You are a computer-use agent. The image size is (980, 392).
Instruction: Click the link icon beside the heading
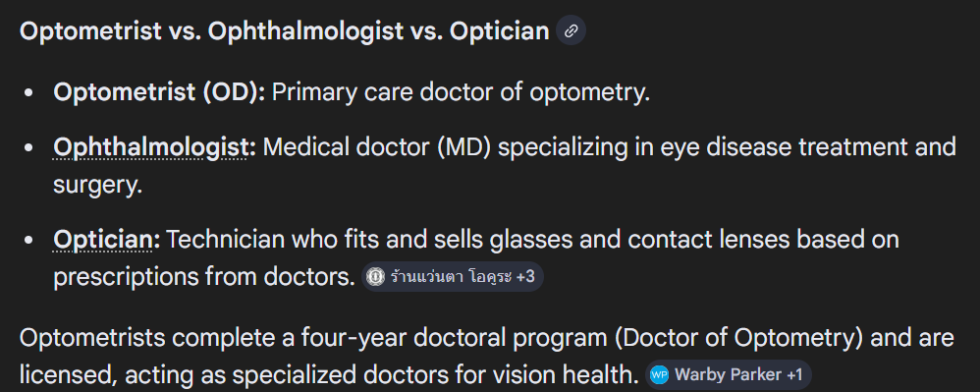(571, 30)
